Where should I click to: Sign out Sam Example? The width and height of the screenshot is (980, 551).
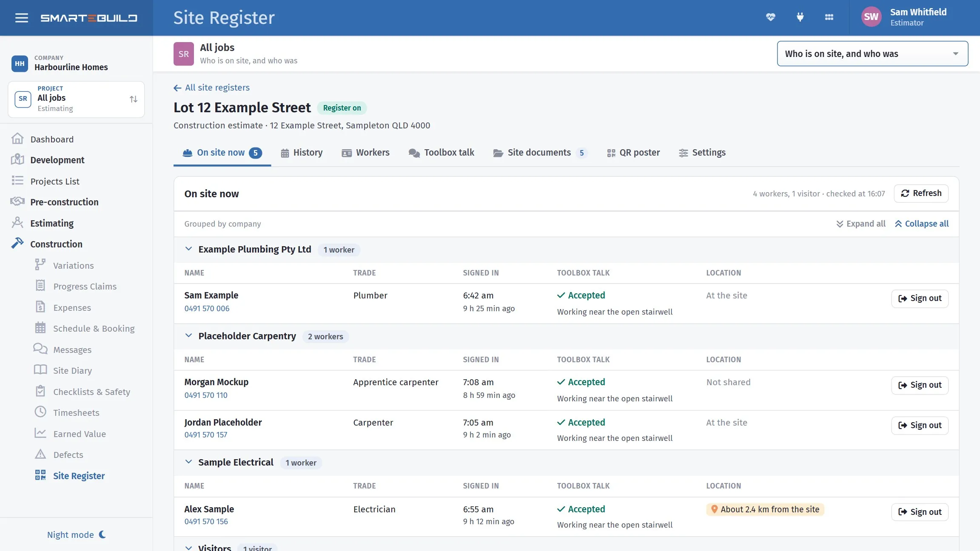pyautogui.click(x=920, y=298)
